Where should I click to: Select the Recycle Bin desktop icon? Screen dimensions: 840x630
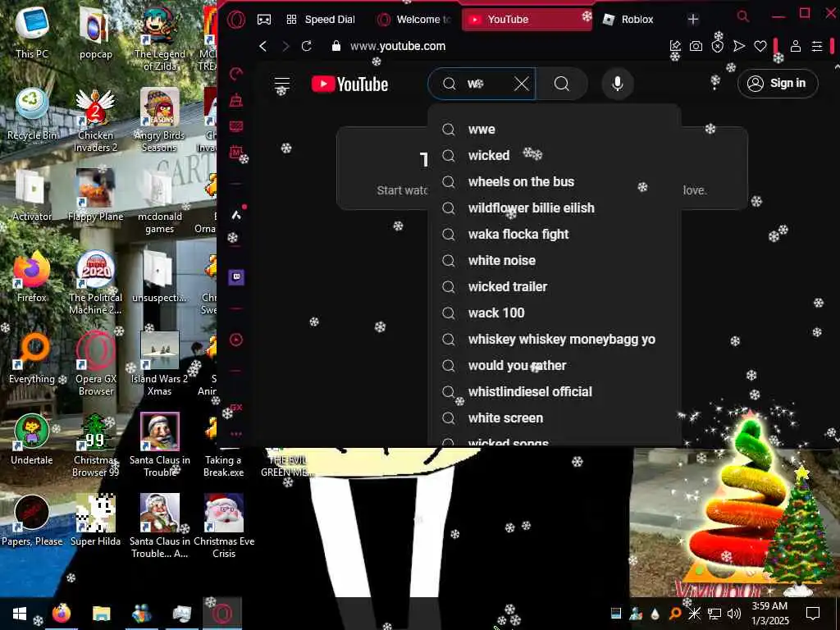tap(32, 113)
